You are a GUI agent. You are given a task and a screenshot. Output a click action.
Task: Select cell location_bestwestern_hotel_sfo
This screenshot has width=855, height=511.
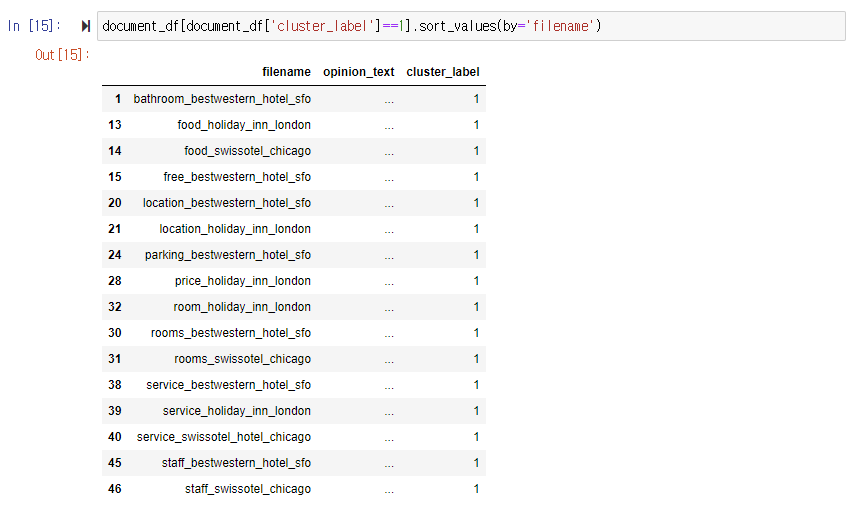click(227, 203)
